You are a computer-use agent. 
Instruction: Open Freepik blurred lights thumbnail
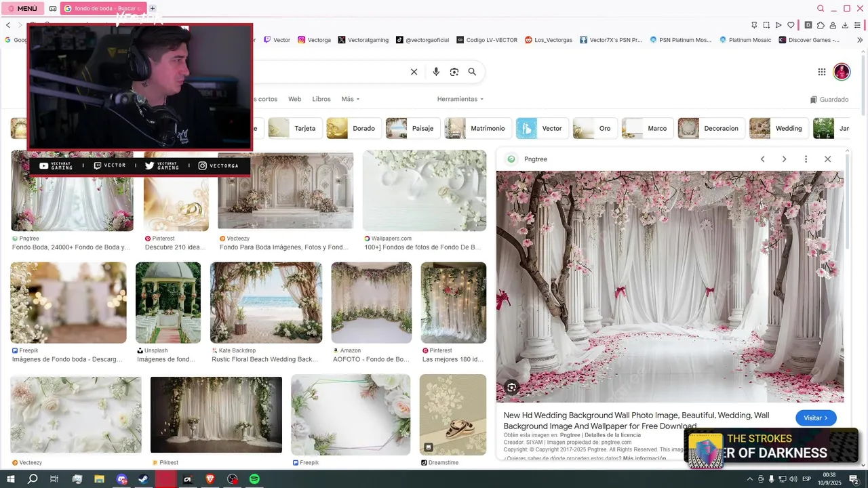point(68,302)
